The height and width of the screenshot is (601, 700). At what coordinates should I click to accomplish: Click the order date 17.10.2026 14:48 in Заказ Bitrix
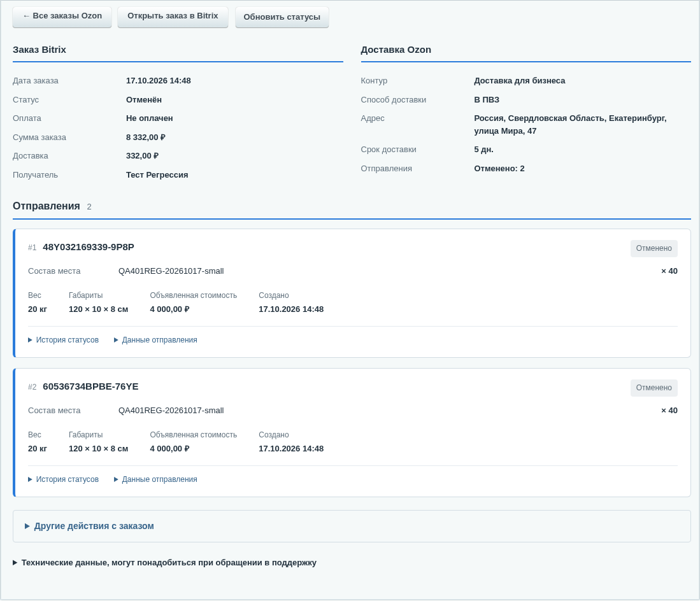coord(159,81)
